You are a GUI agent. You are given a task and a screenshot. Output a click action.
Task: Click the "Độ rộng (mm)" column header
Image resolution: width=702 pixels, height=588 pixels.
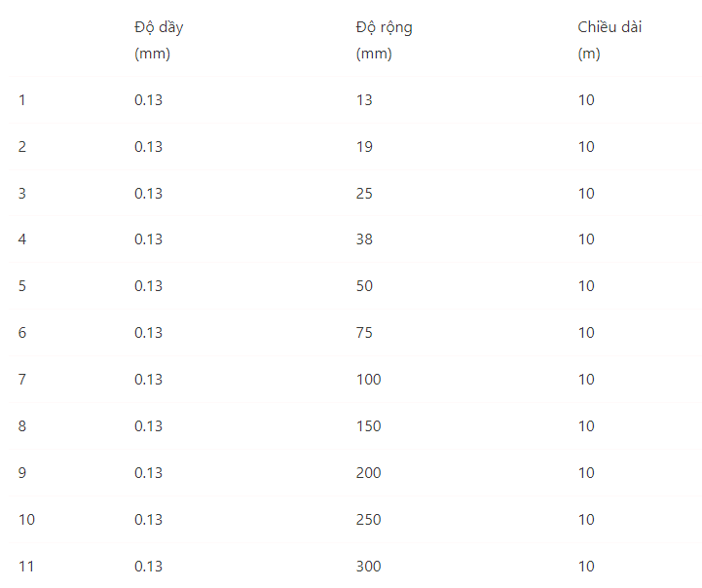coord(384,40)
